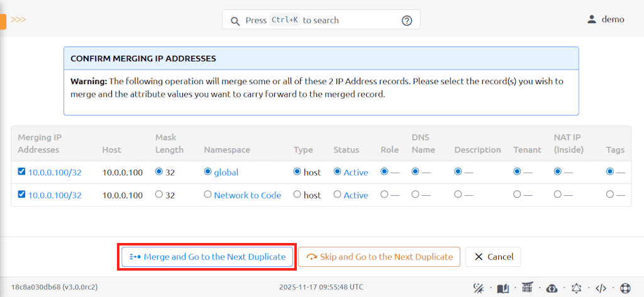Expand the sidebar with the orange arrows
The width and height of the screenshot is (644, 297).
18,19
